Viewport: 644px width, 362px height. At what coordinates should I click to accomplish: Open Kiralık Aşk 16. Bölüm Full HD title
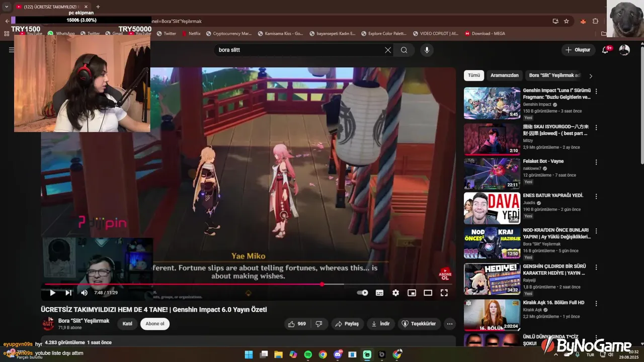coord(553,303)
